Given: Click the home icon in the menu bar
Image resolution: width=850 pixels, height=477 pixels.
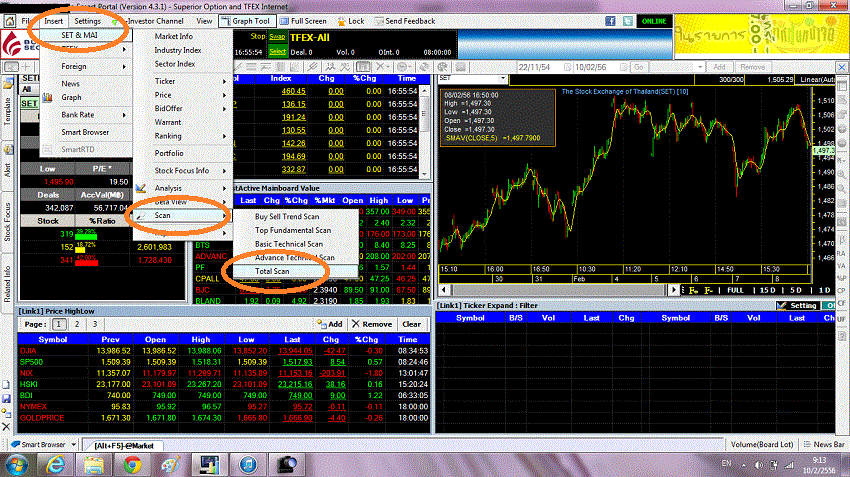Looking at the screenshot, I should click(x=10, y=21).
